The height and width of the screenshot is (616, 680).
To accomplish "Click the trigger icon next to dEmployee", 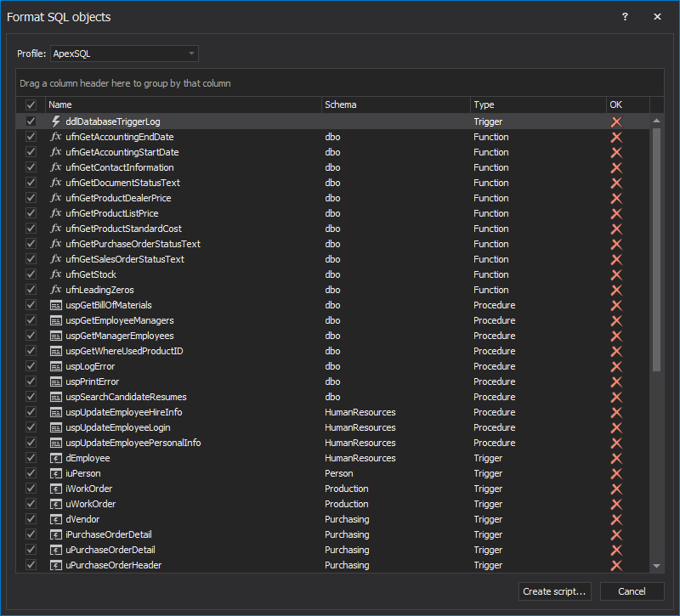I will pyautogui.click(x=56, y=458).
